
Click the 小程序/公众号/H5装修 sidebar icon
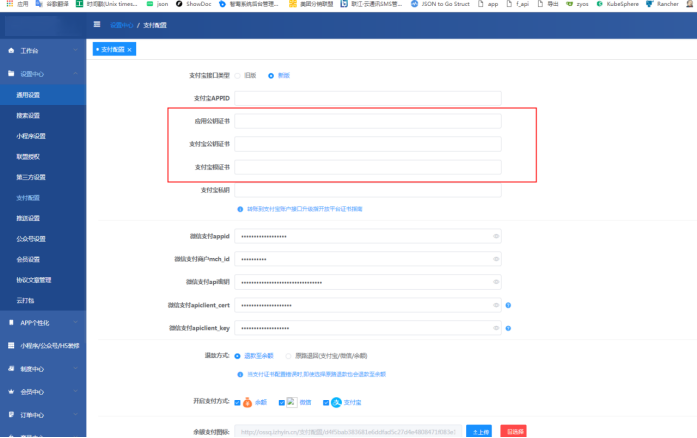(x=11, y=346)
